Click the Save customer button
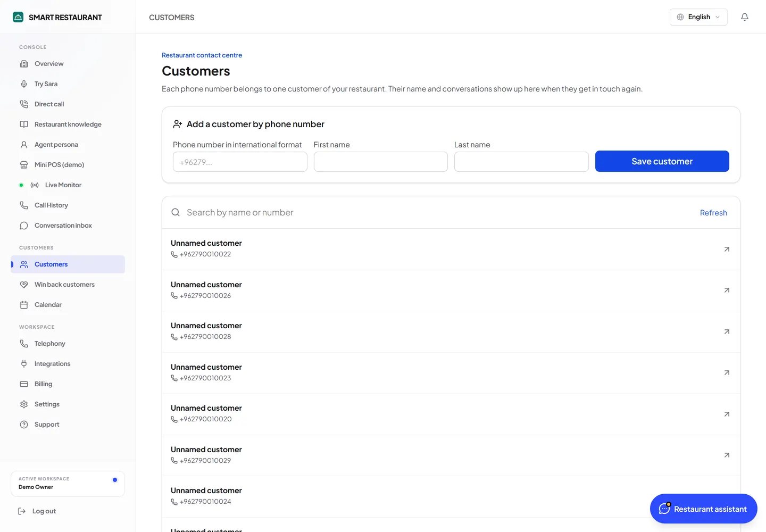766x532 pixels. (662, 161)
